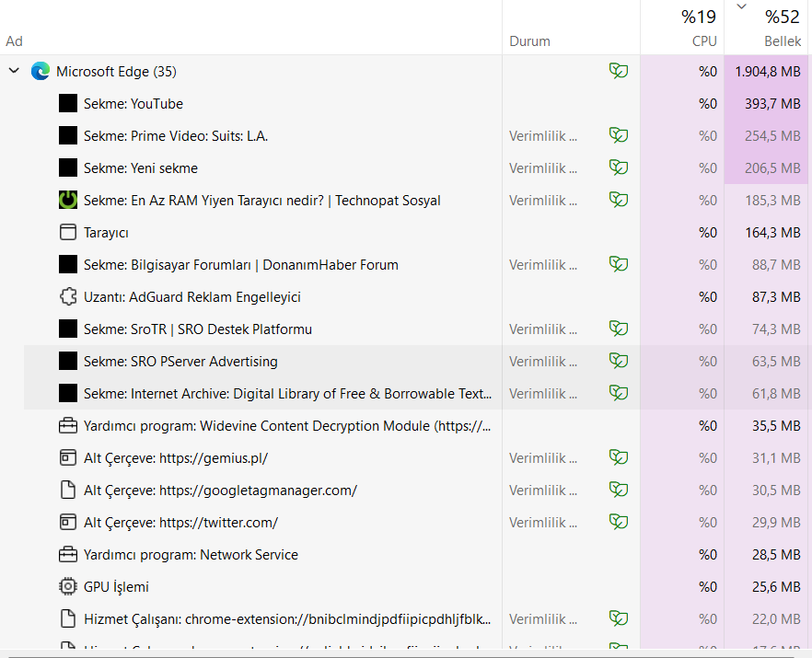This screenshot has width=812, height=658.
Task: Click the AdGuard extension puzzle icon
Action: 67,297
